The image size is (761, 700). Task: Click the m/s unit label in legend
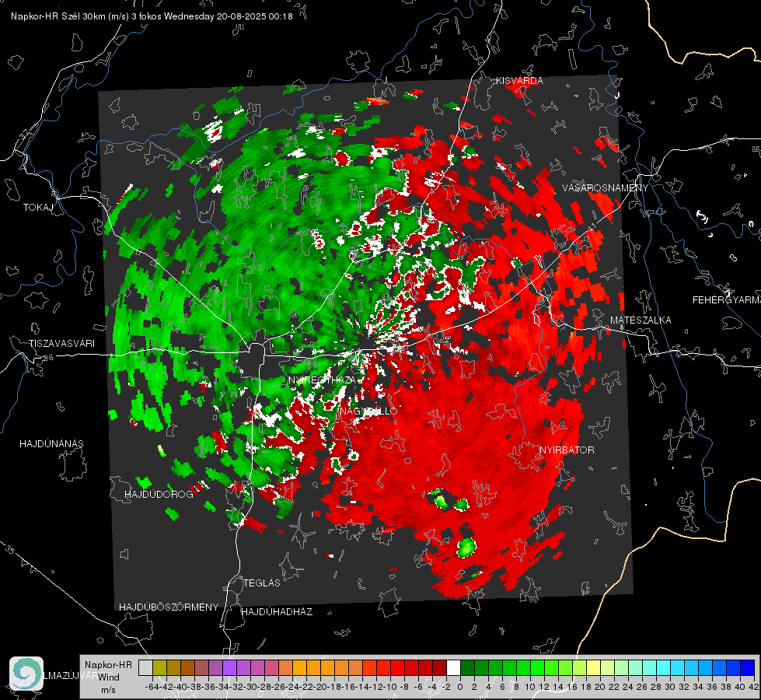pyautogui.click(x=108, y=690)
